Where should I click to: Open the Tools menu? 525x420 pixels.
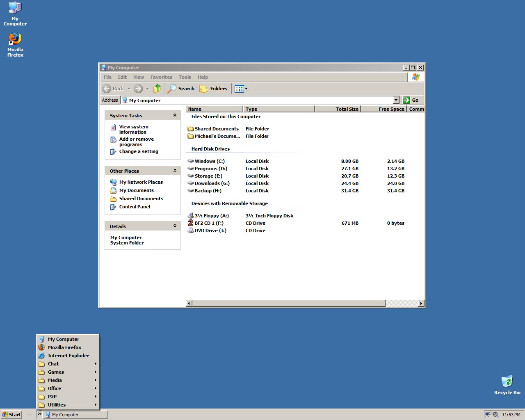click(x=185, y=77)
